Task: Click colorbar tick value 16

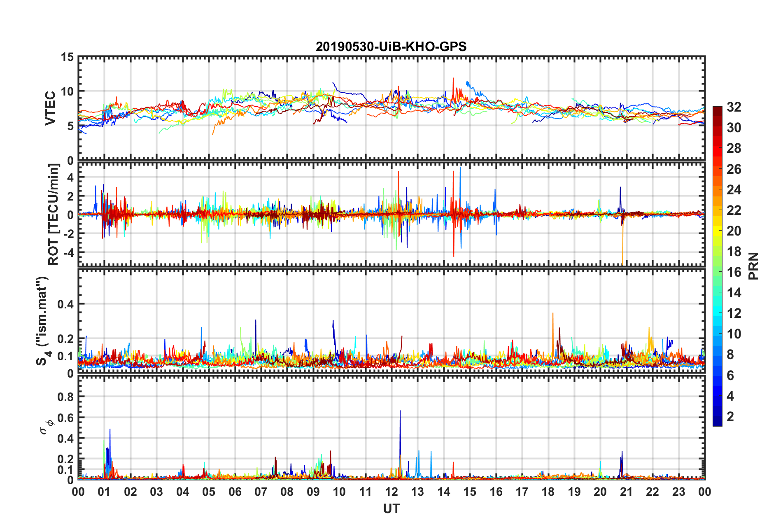Action: pyautogui.click(x=734, y=272)
